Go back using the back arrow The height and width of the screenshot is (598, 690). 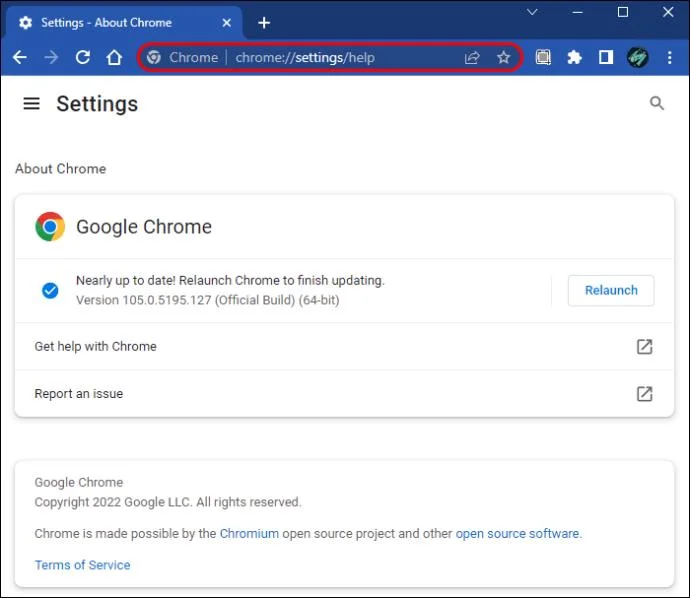tap(20, 57)
